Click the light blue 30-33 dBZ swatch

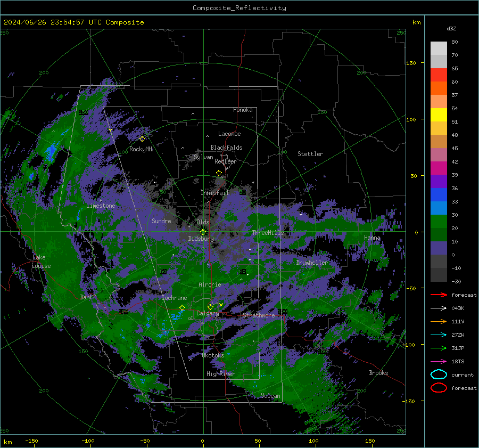pos(439,208)
